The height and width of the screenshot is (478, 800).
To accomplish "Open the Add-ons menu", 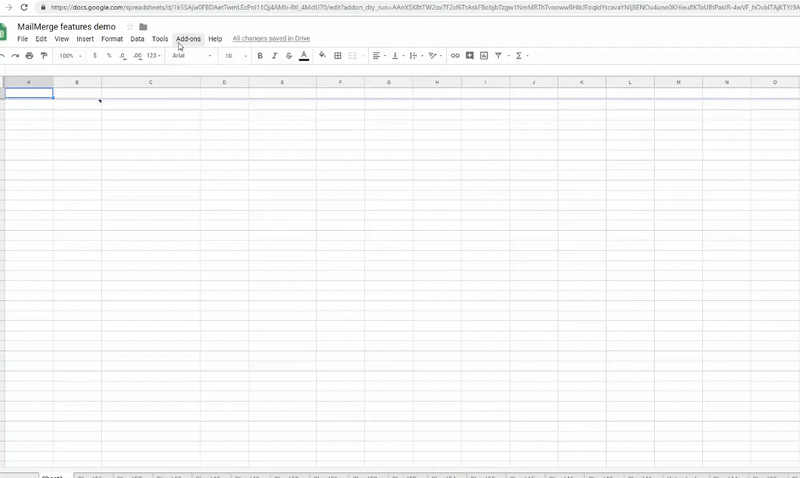I will tap(188, 39).
